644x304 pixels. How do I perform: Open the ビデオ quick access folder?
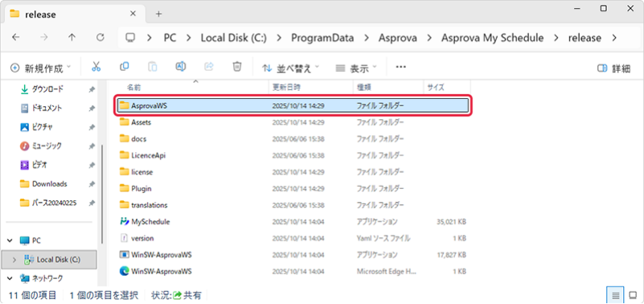[40, 165]
